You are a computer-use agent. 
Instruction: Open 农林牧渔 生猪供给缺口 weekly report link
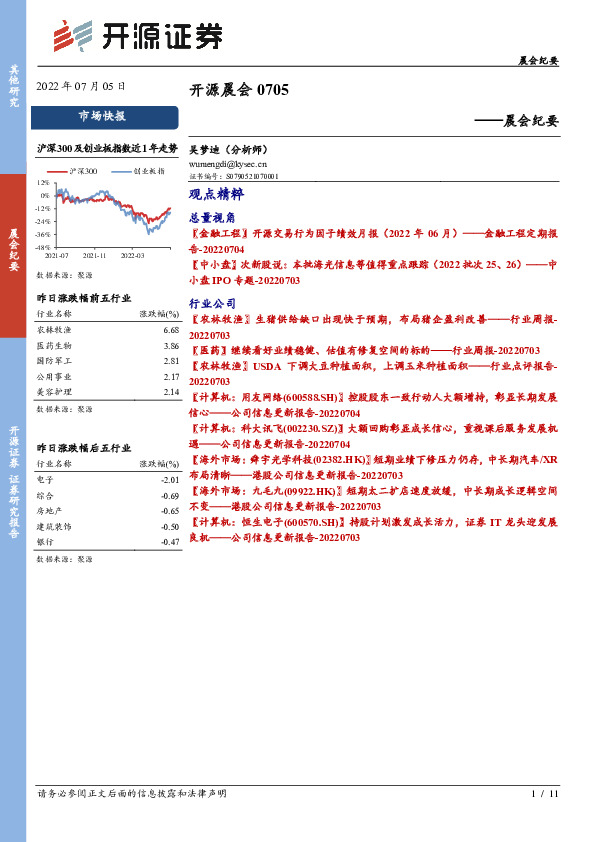click(373, 327)
